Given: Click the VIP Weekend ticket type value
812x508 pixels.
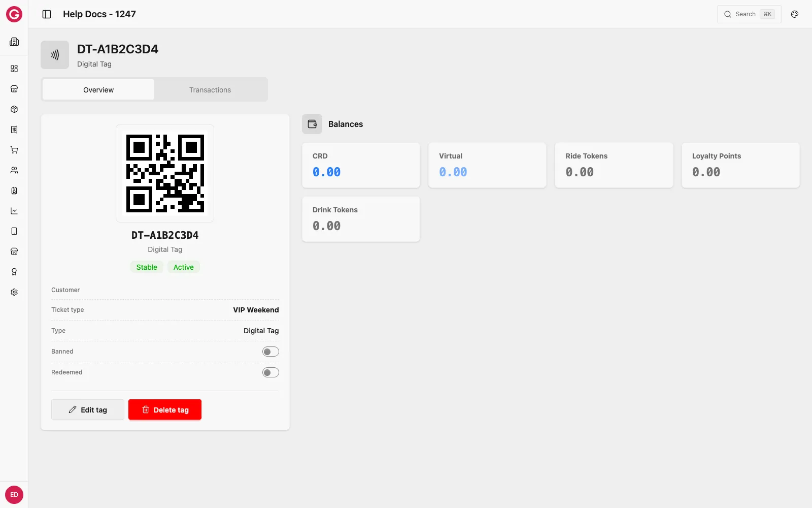Looking at the screenshot, I should (x=256, y=310).
